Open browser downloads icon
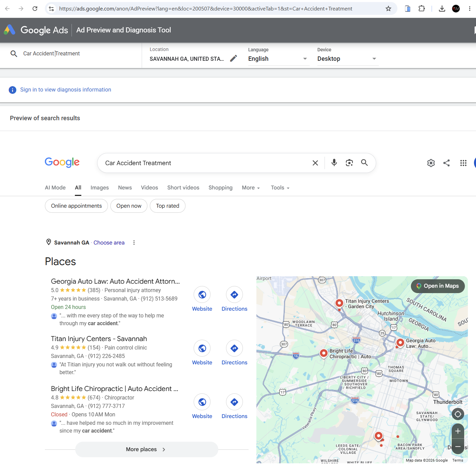 pos(442,8)
